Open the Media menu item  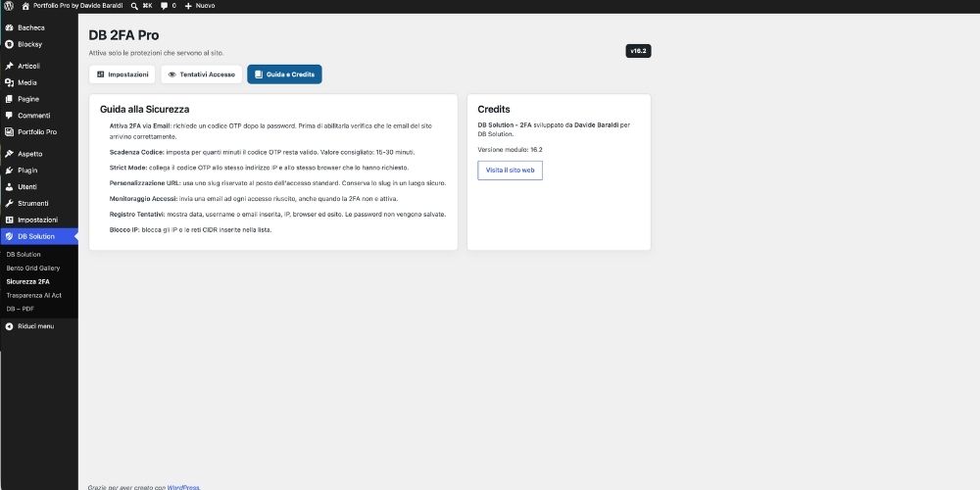tap(39, 82)
